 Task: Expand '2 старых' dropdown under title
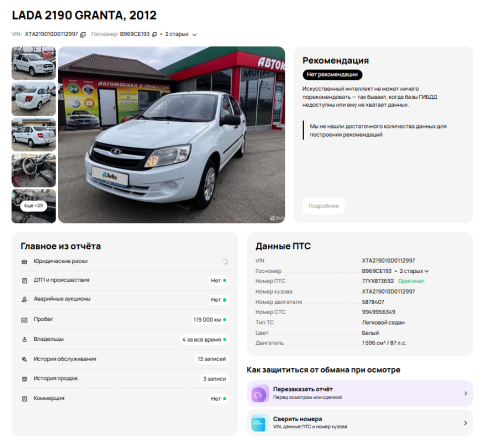click(x=181, y=34)
